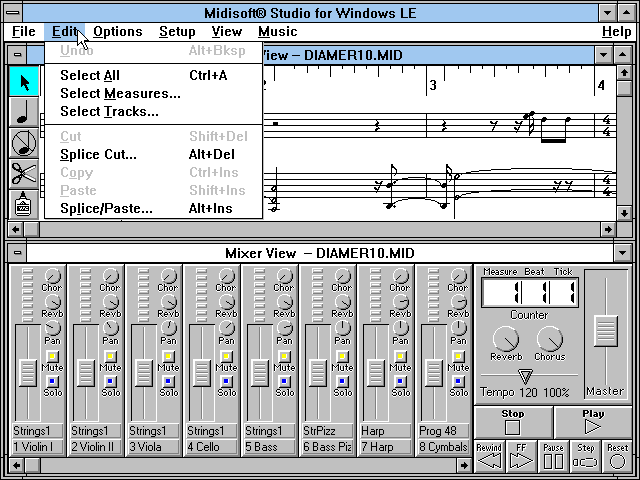Open the File menu
The height and width of the screenshot is (480, 640).
(24, 31)
